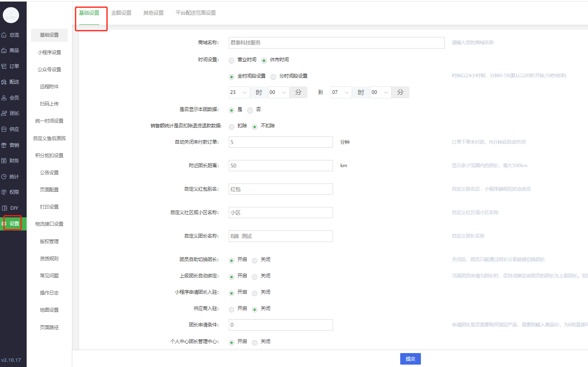The image size is (588, 367).
Task: Click the 商城名称 input field
Action: pos(336,43)
